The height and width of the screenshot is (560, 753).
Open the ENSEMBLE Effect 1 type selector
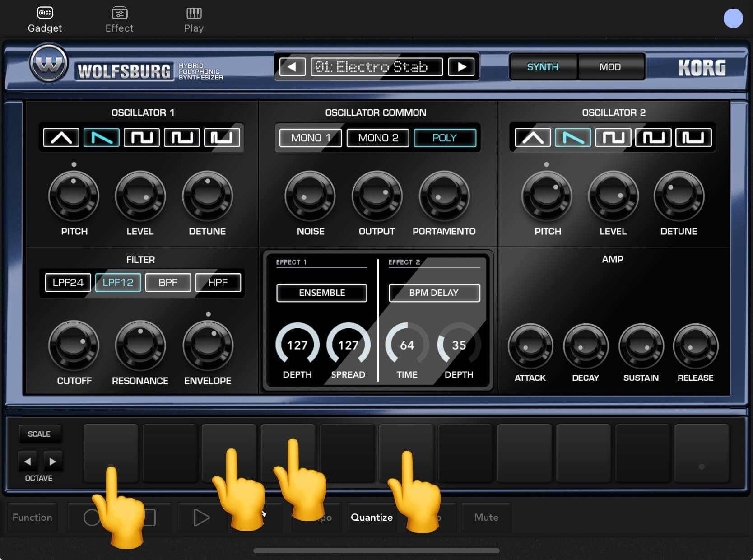click(x=322, y=293)
